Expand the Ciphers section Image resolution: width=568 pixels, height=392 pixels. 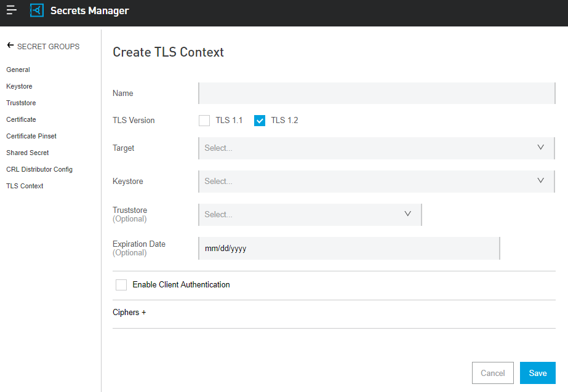[x=129, y=313]
